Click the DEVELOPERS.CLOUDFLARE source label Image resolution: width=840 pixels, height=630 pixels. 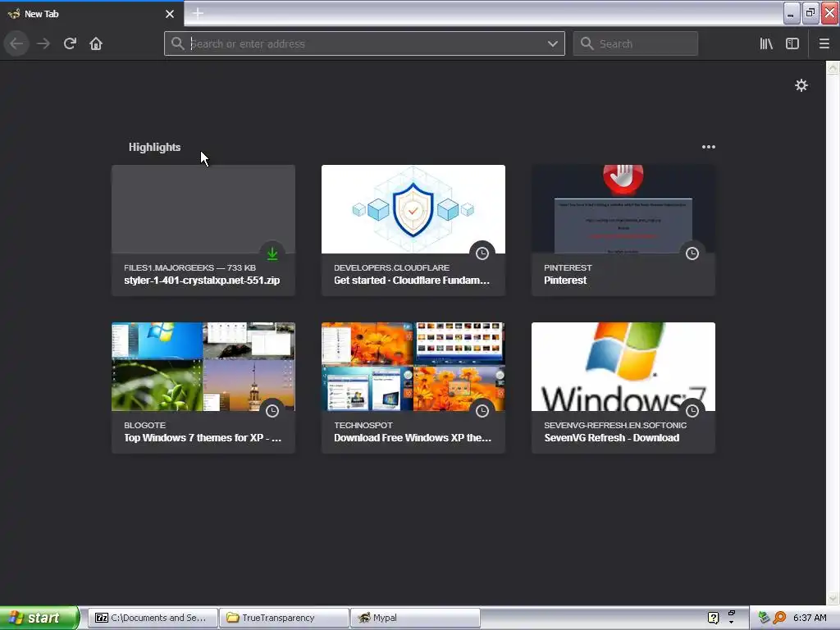(391, 267)
